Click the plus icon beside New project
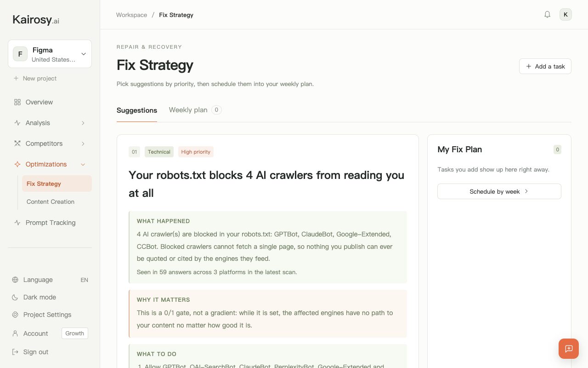 click(x=17, y=78)
